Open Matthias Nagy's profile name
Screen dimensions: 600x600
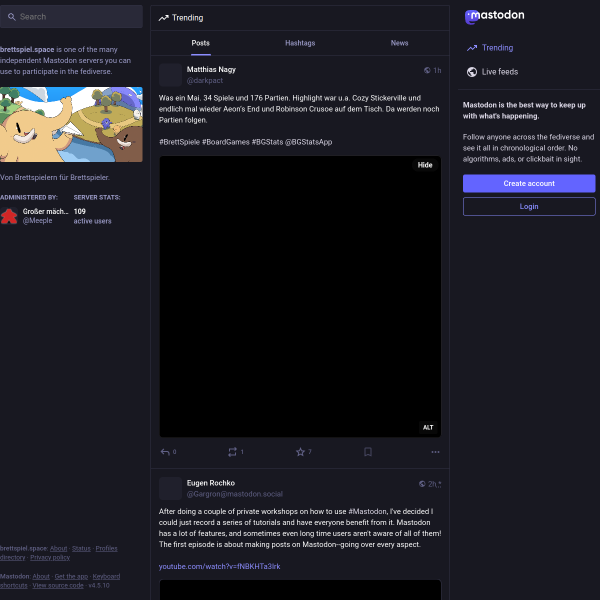pyautogui.click(x=211, y=70)
